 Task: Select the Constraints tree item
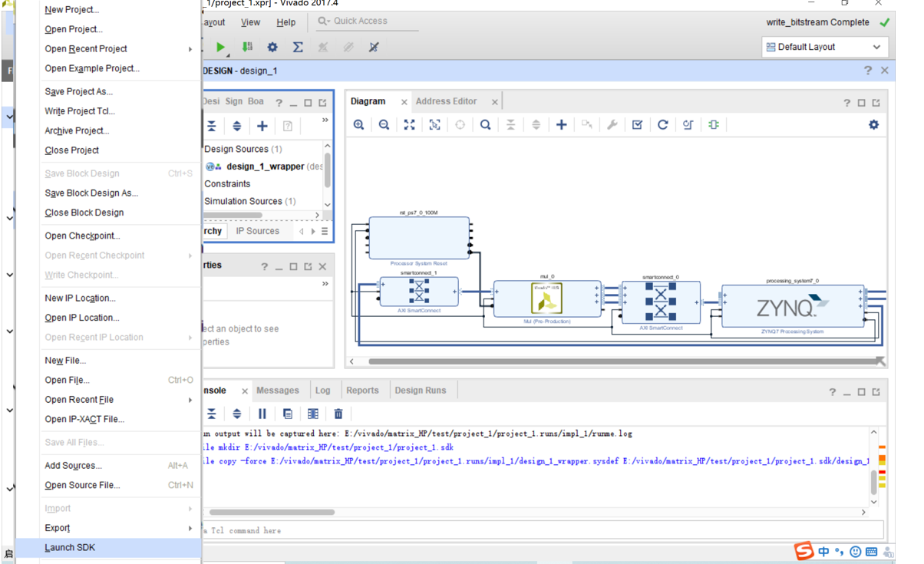pos(227,183)
